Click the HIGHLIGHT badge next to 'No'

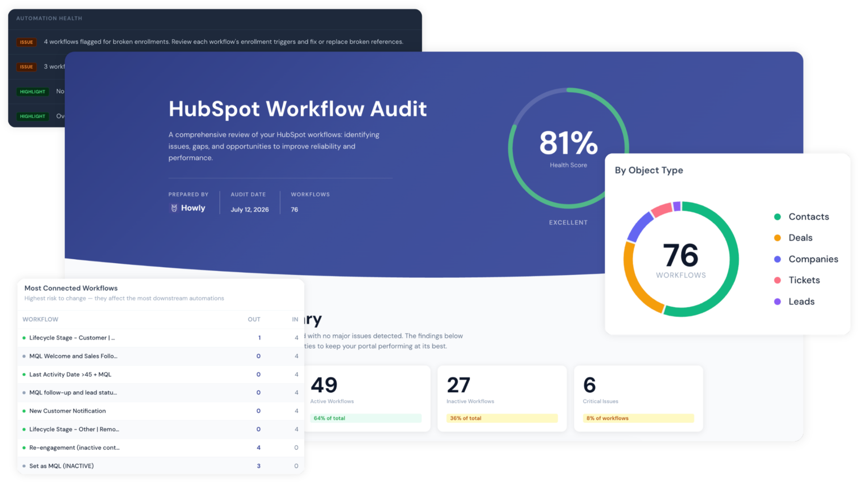pyautogui.click(x=33, y=92)
